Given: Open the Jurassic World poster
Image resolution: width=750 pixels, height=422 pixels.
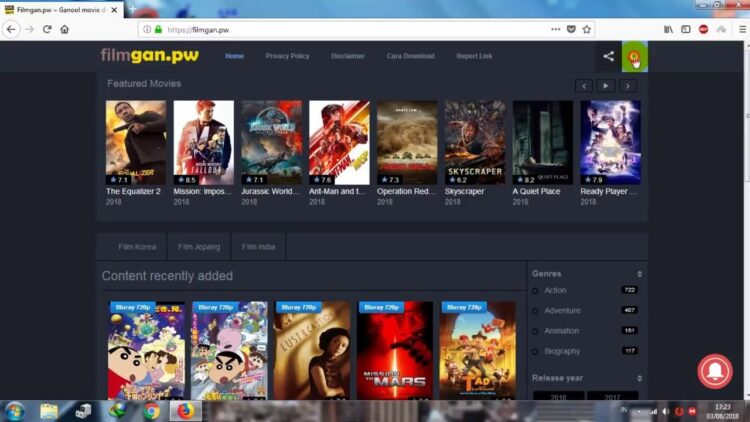Looking at the screenshot, I should click(x=272, y=143).
